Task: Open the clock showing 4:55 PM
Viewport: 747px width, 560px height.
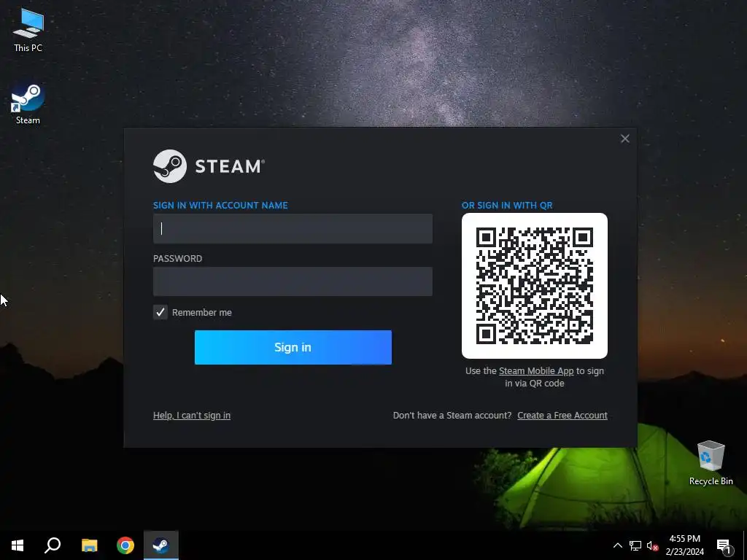Action: click(x=684, y=545)
